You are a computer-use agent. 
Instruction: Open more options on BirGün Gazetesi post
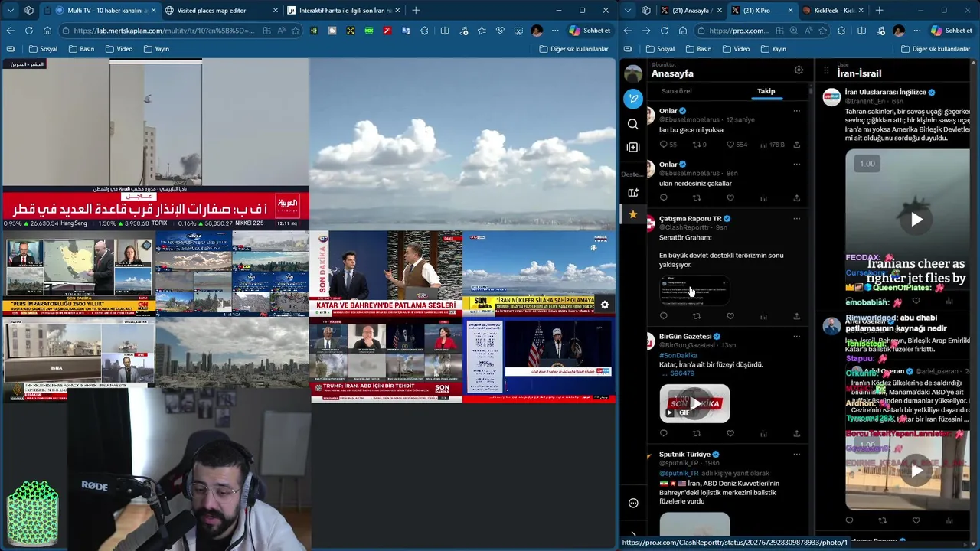[x=796, y=337]
